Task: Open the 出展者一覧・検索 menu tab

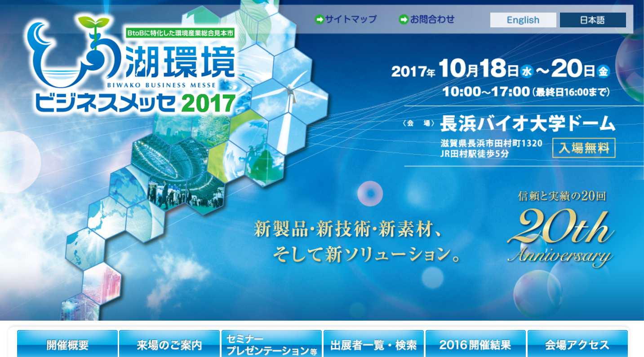Action: [x=373, y=344]
